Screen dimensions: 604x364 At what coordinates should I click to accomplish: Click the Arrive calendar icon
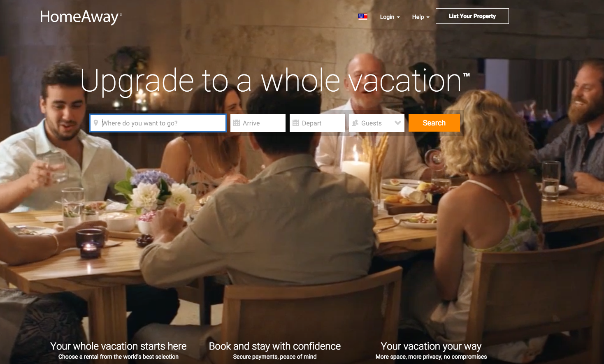(x=237, y=123)
